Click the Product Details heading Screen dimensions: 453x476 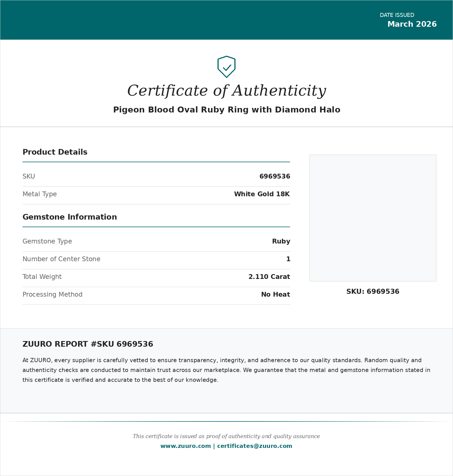click(55, 152)
